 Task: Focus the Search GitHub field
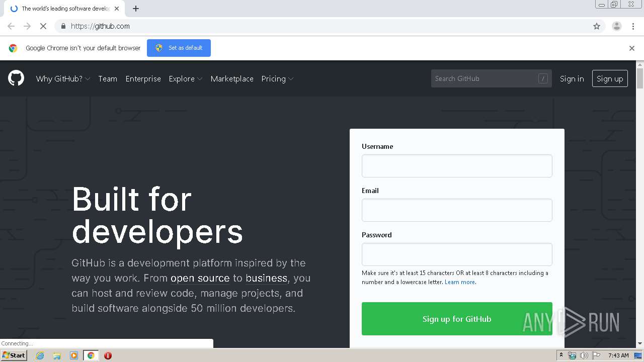(492, 78)
